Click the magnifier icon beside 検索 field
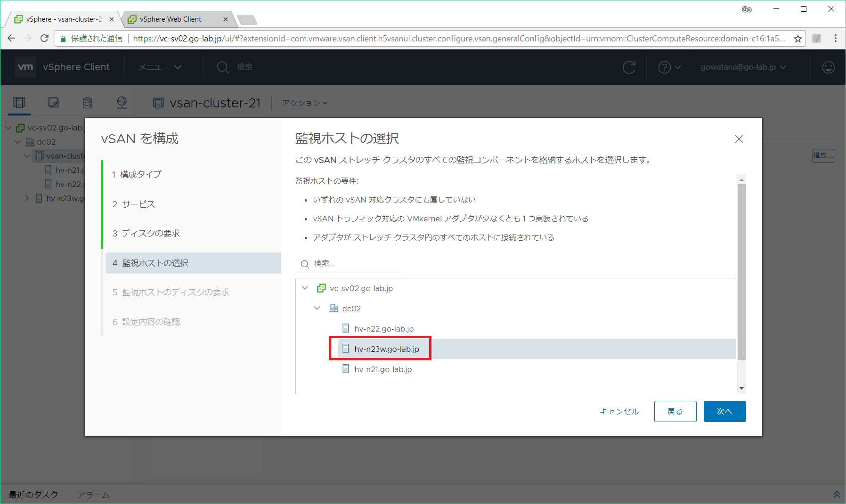 pos(305,264)
